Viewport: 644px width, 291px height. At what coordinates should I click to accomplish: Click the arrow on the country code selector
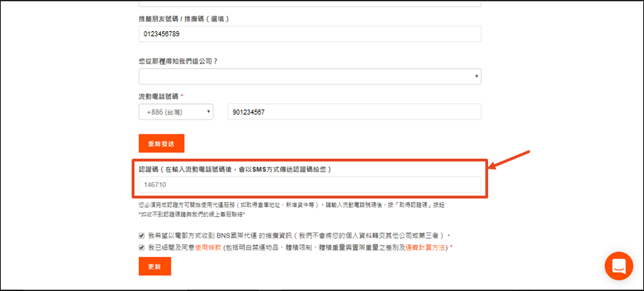point(208,112)
